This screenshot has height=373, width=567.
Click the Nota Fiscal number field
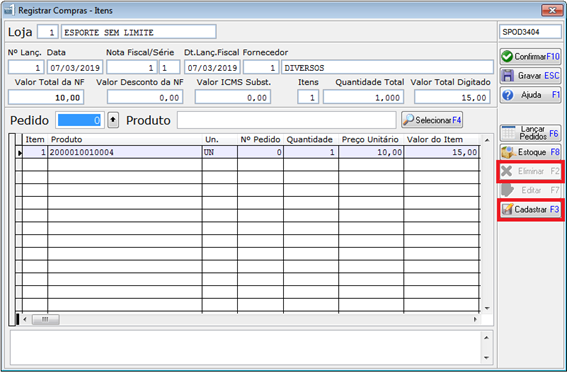coord(132,68)
